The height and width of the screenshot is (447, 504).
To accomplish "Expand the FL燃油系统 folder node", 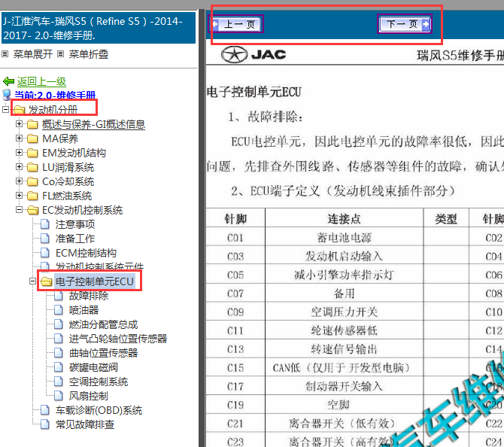I will tap(19, 195).
